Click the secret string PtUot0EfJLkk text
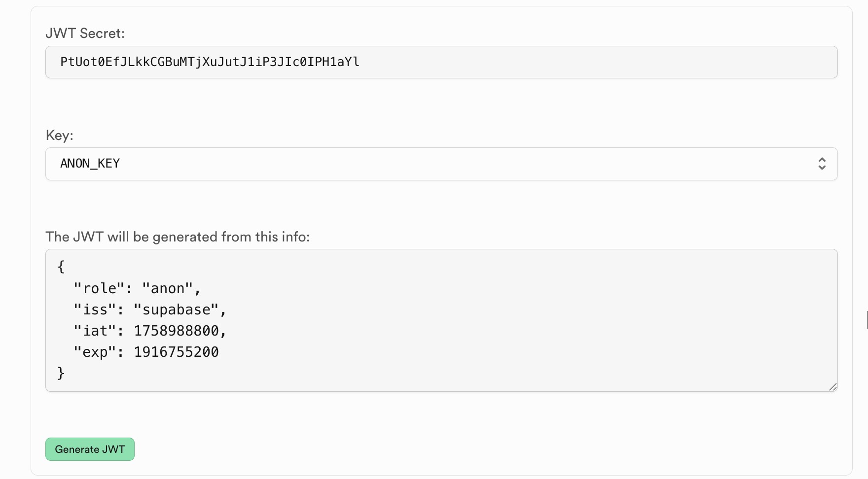The height and width of the screenshot is (479, 868). point(210,62)
